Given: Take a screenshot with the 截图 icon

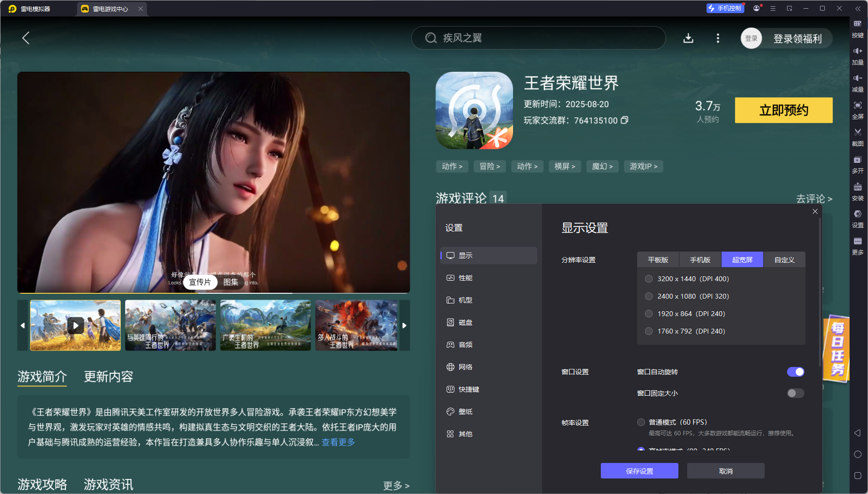Looking at the screenshot, I should [857, 138].
